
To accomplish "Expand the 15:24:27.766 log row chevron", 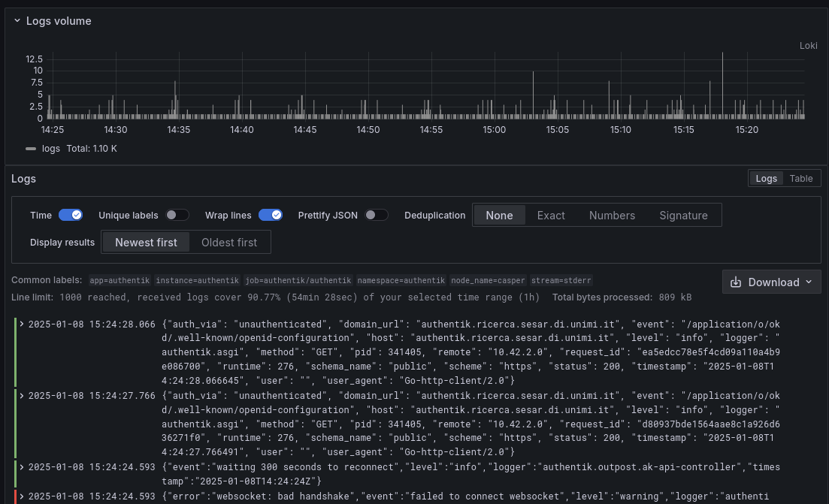I will (x=22, y=396).
